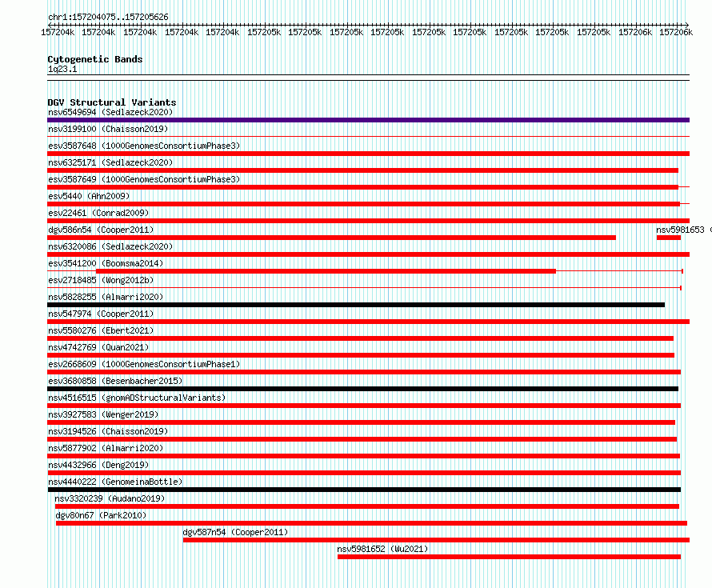
Task: Click the black nsv4440222 variant bar
Action: point(364,490)
